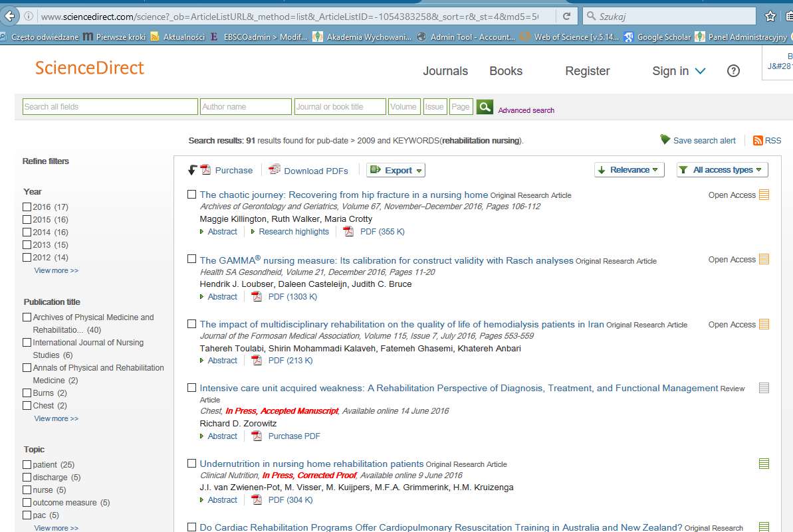Screen dimensions: 793x532
Task: Check the patient topic filter
Action: pyautogui.click(x=27, y=464)
